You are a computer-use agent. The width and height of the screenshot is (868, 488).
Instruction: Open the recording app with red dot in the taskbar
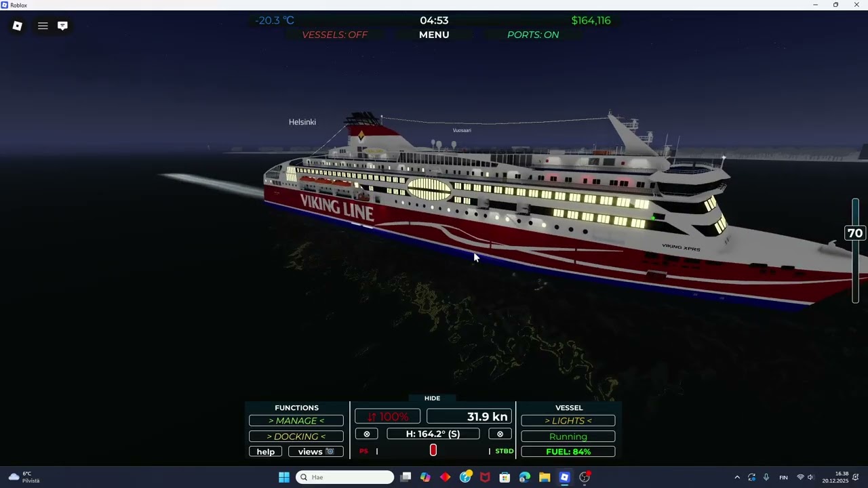click(585, 477)
